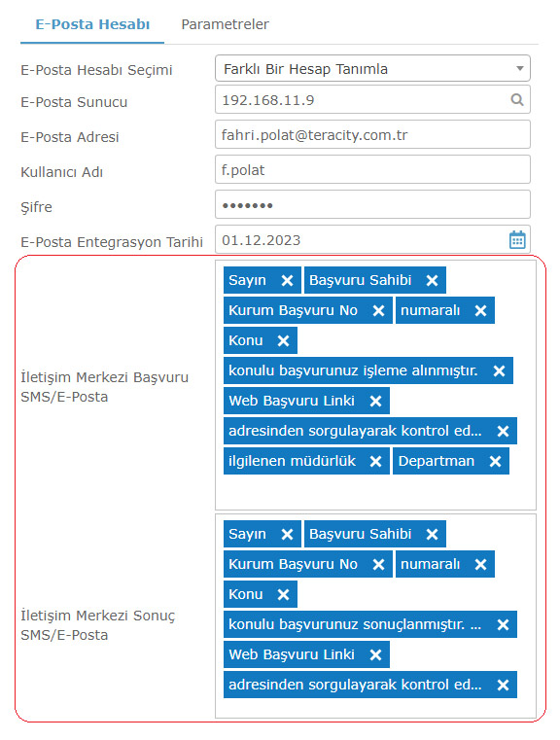The height and width of the screenshot is (740, 560).
Task: Open the calendar picker for E-Posta Entegrasyon Tarihi
Action: coord(517,240)
